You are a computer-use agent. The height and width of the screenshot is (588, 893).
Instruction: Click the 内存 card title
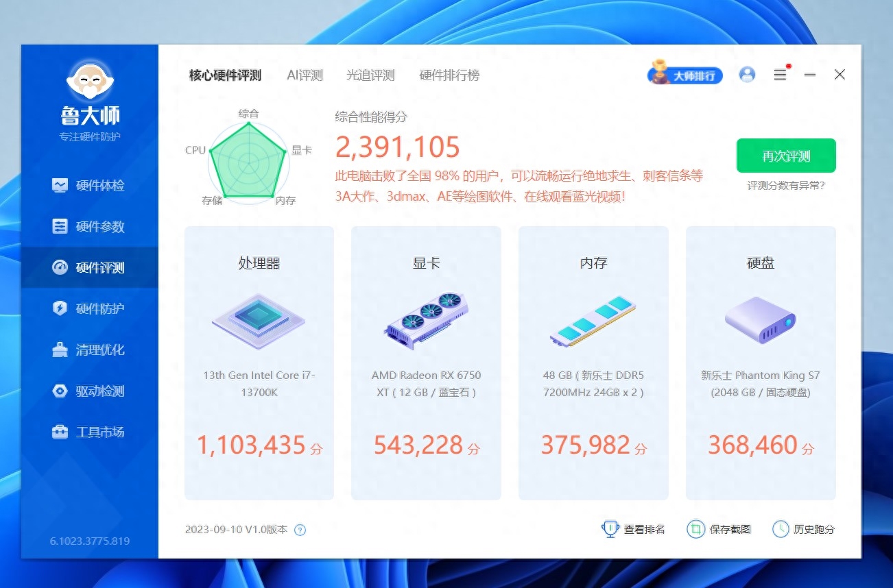pyautogui.click(x=593, y=262)
